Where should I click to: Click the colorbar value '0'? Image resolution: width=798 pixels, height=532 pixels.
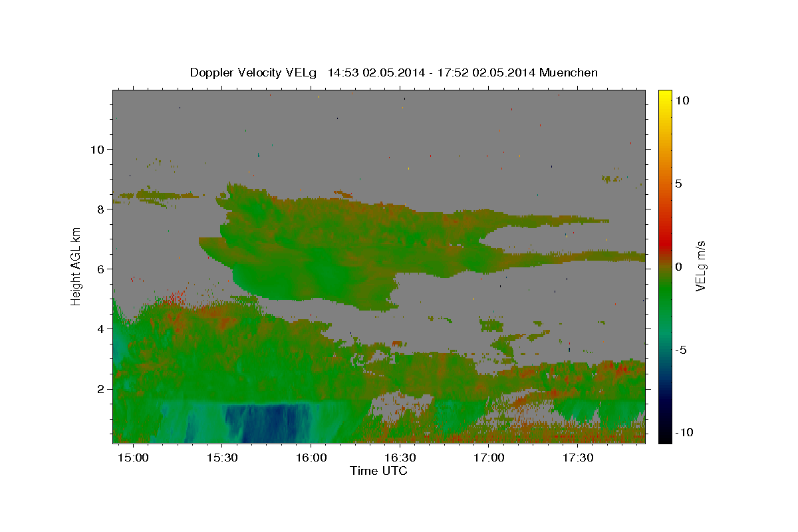pos(679,267)
